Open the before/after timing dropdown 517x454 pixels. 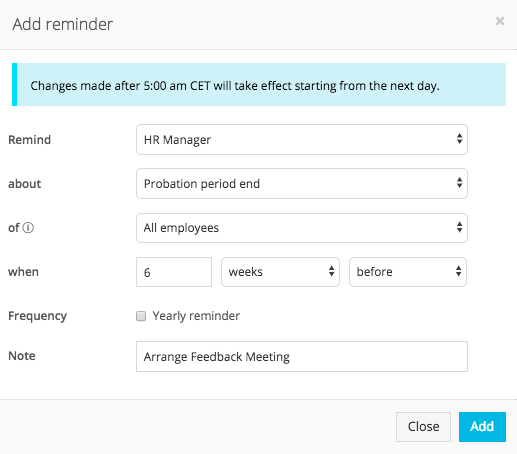[x=408, y=272]
